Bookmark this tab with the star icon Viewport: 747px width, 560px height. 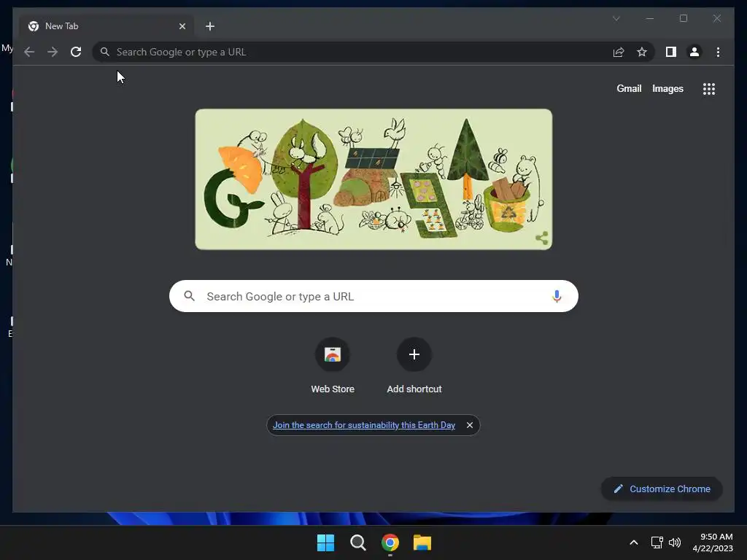pyautogui.click(x=642, y=52)
